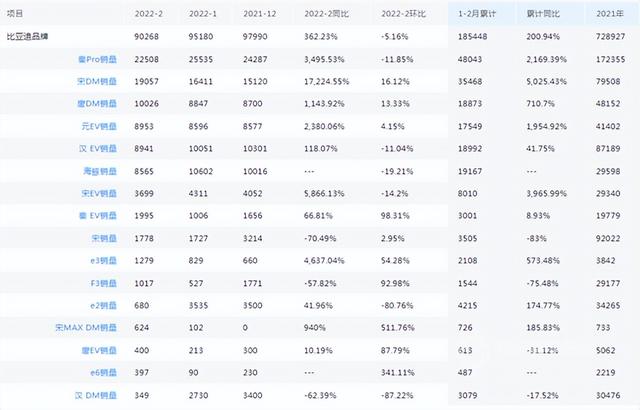Select the 2021年 column header
The image size is (640, 410).
[610, 13]
